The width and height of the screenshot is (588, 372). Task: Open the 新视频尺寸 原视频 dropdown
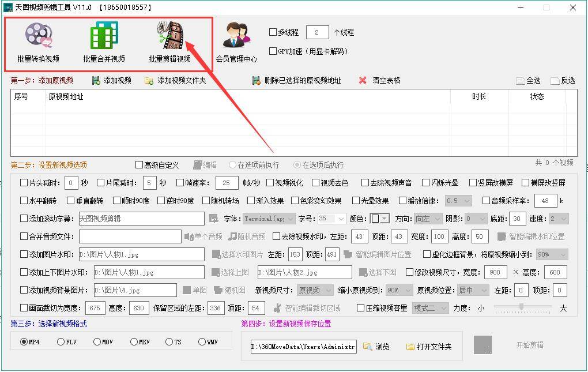[x=315, y=290]
